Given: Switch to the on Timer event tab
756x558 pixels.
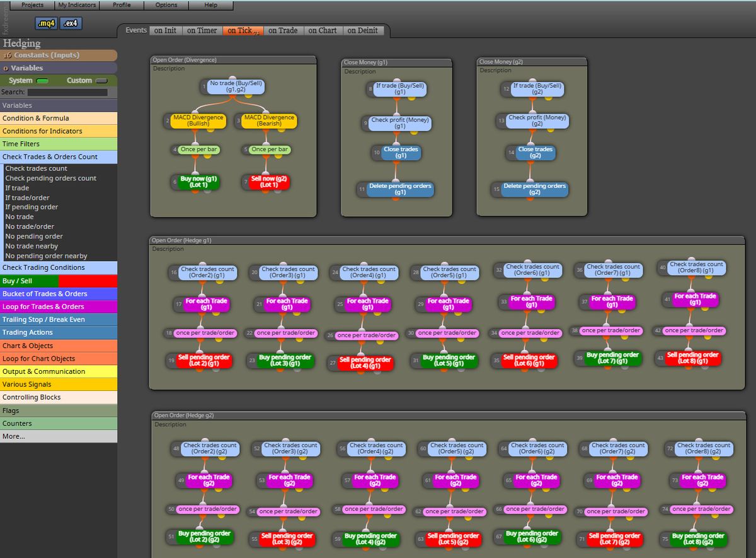Looking at the screenshot, I should [202, 30].
